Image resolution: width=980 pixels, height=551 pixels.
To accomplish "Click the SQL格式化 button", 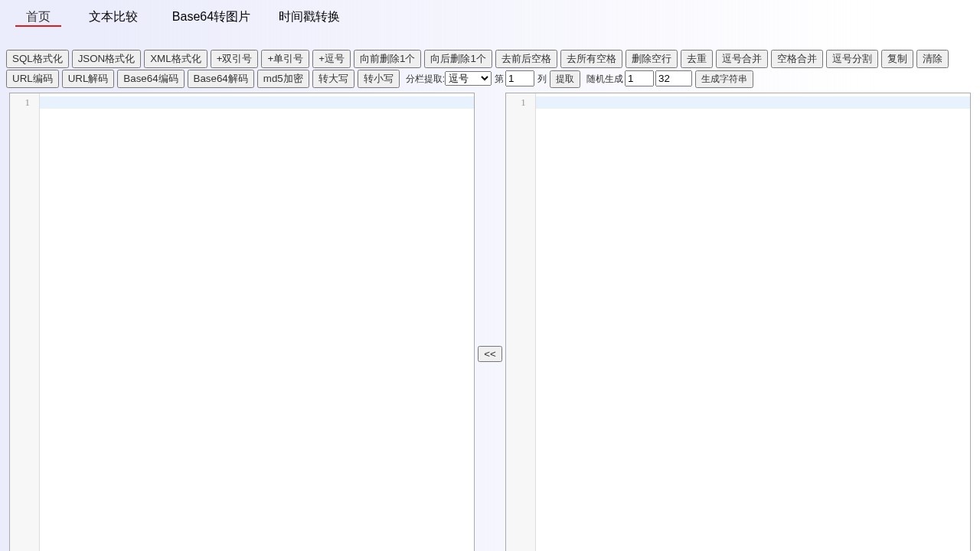I will [38, 59].
